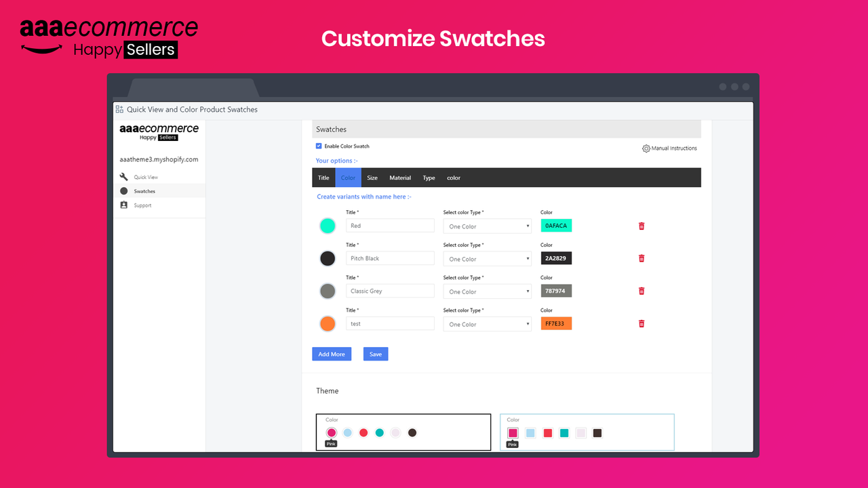Click the teal square swatch in the theme preview

pyautogui.click(x=564, y=433)
